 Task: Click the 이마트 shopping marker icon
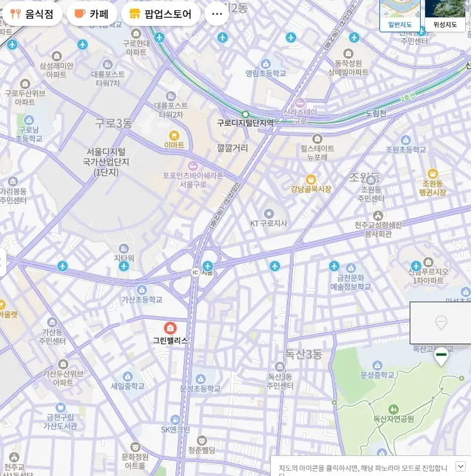[x=174, y=135]
